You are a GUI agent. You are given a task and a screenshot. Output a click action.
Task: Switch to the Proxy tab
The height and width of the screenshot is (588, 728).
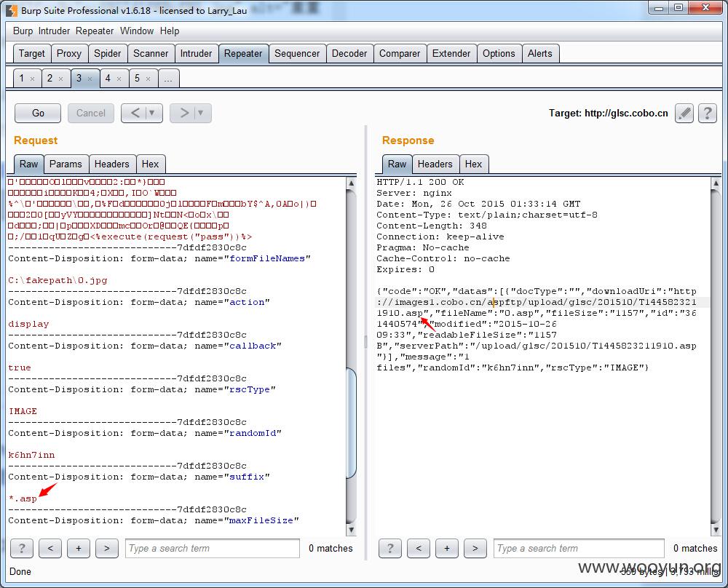pyautogui.click(x=68, y=53)
